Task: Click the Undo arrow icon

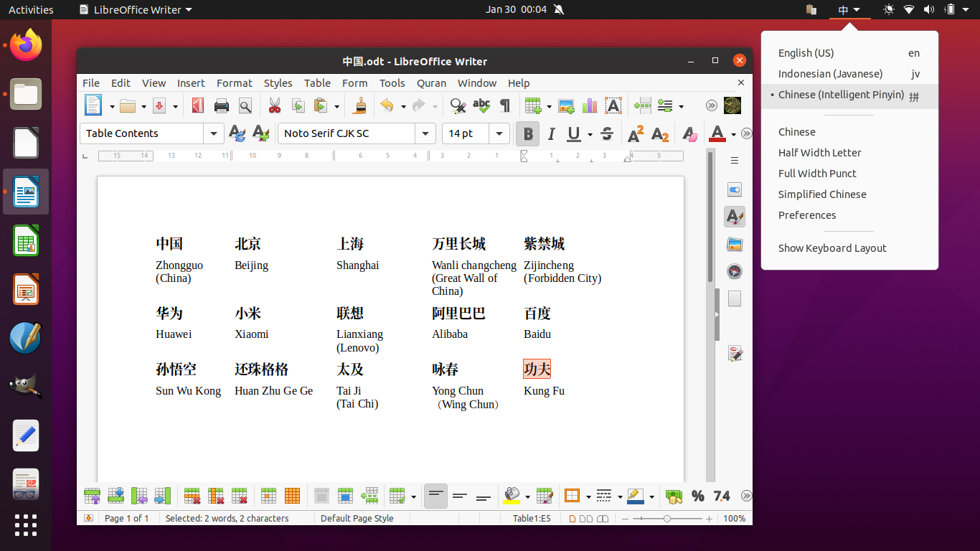Action: coord(387,106)
